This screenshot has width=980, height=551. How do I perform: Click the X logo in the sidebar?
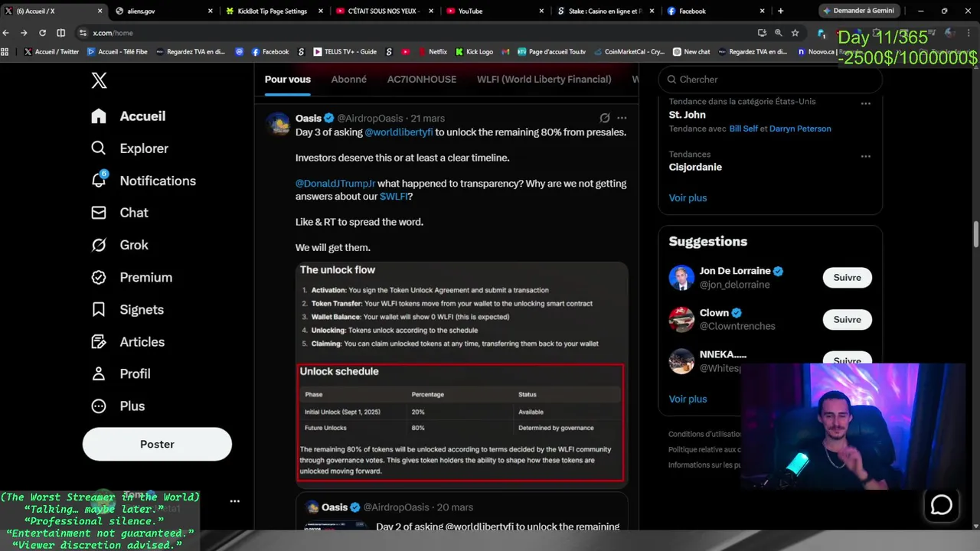(x=99, y=80)
